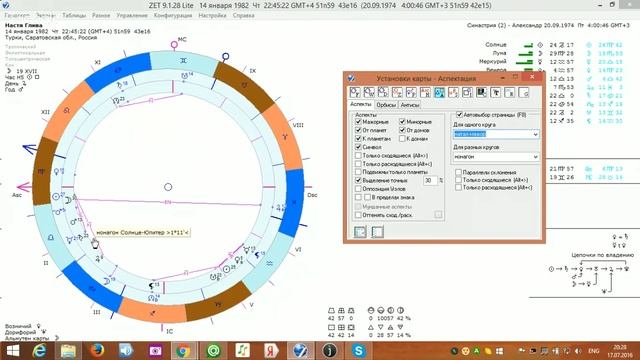Click the dialog toolbar icon marked Y

click(x=355, y=93)
